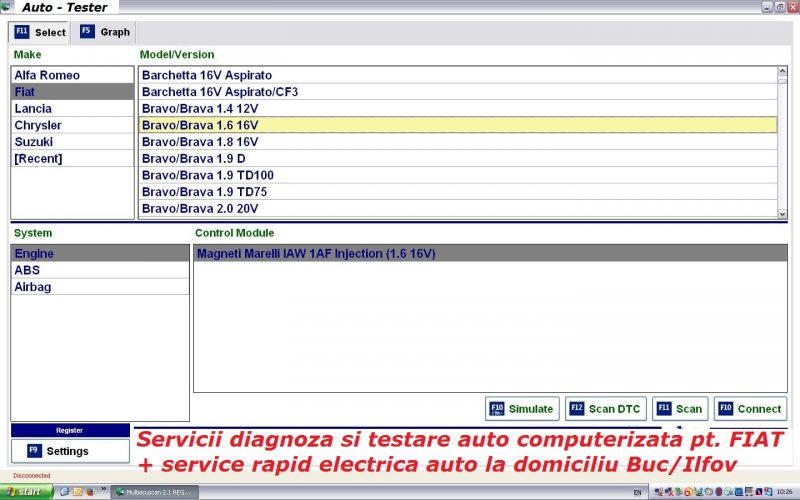Click Multiecuscan taskbar window button
The width and height of the screenshot is (800, 500).
[155, 492]
